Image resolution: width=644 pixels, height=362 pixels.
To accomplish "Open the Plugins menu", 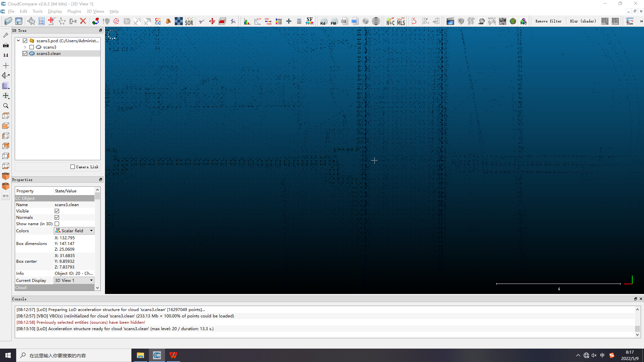I will click(74, 11).
